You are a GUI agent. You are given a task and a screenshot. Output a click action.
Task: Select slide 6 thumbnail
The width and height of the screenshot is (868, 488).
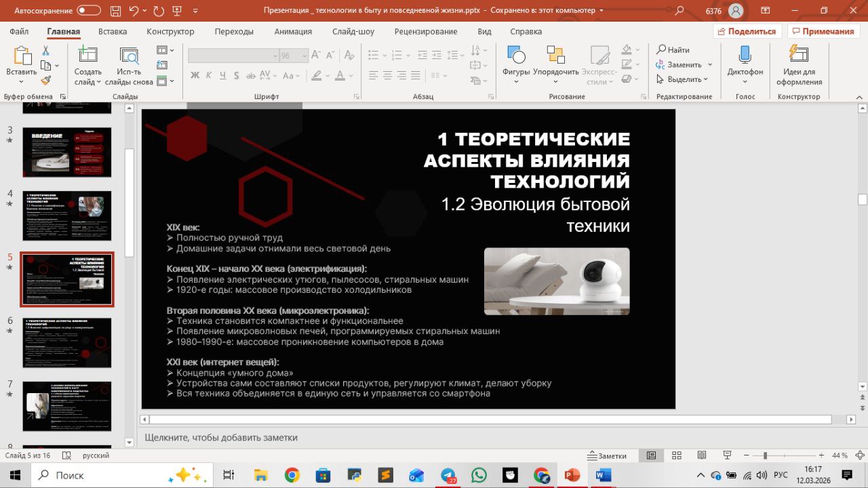tap(67, 343)
